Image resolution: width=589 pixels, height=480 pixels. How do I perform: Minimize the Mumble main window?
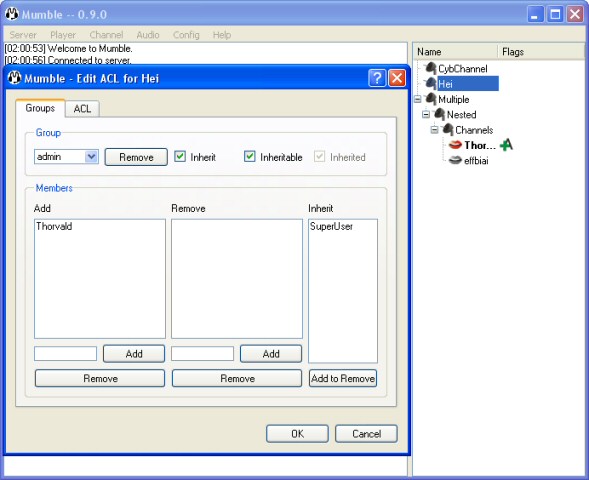(x=535, y=14)
